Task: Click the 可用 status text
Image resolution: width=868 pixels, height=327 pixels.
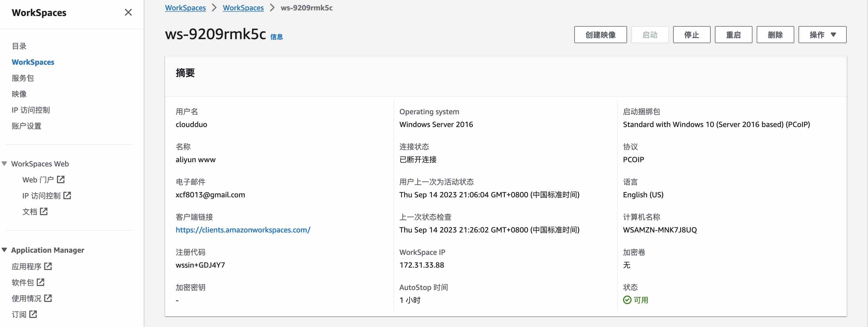Action: coord(641,300)
